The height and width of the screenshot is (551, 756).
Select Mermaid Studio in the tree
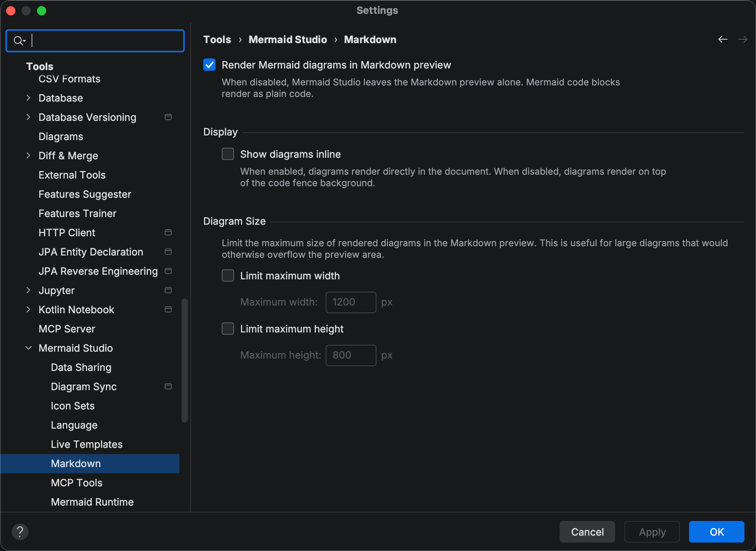click(x=75, y=348)
